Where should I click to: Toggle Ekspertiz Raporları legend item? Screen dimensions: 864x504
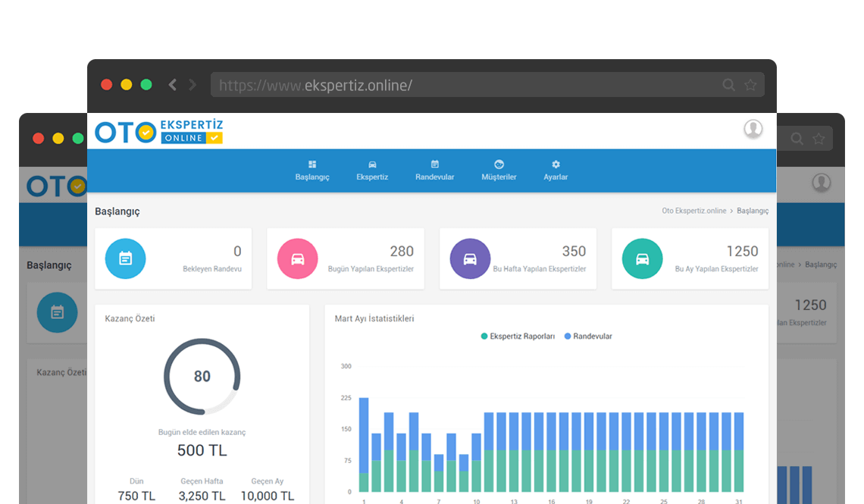518,336
